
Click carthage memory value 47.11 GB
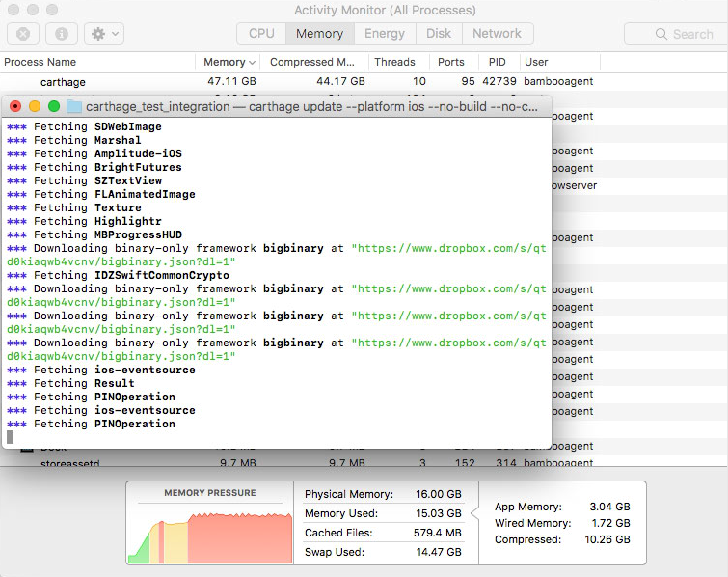(231, 81)
